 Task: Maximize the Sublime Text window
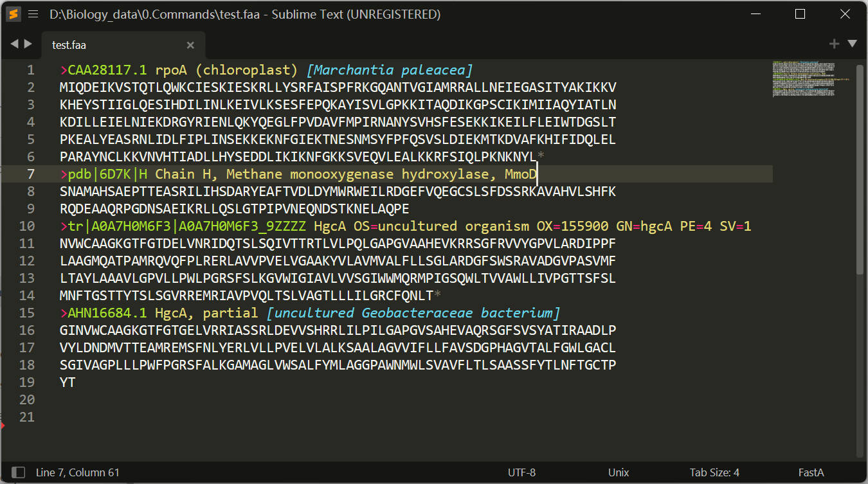click(800, 14)
